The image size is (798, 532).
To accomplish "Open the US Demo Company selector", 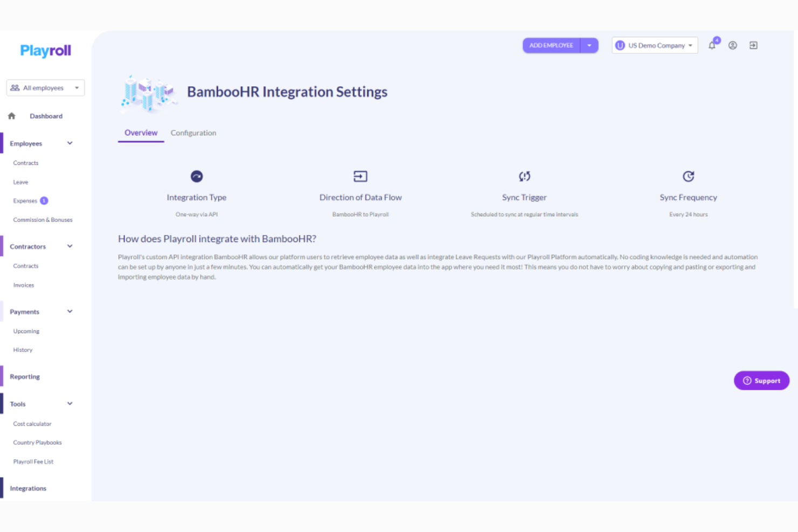I will 655,45.
